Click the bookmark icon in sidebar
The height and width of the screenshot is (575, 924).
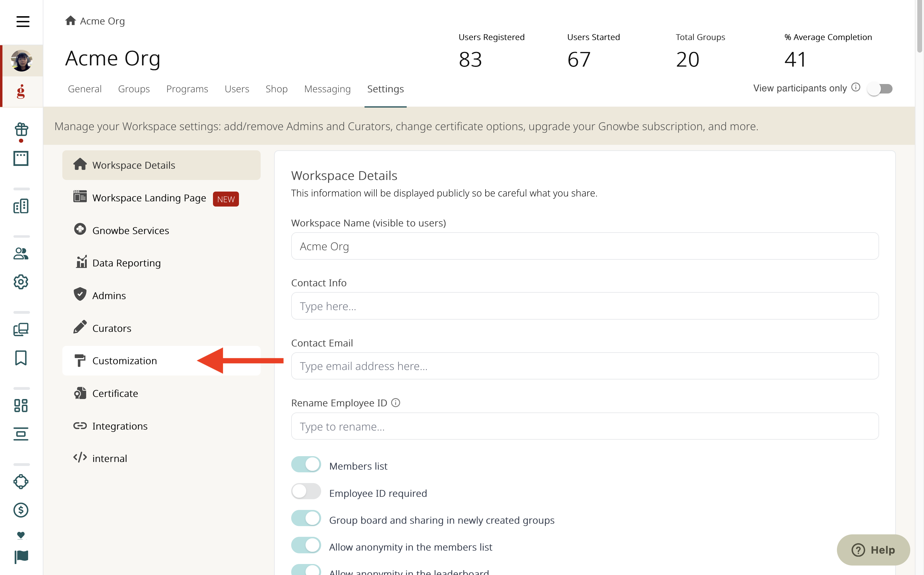pos(21,358)
